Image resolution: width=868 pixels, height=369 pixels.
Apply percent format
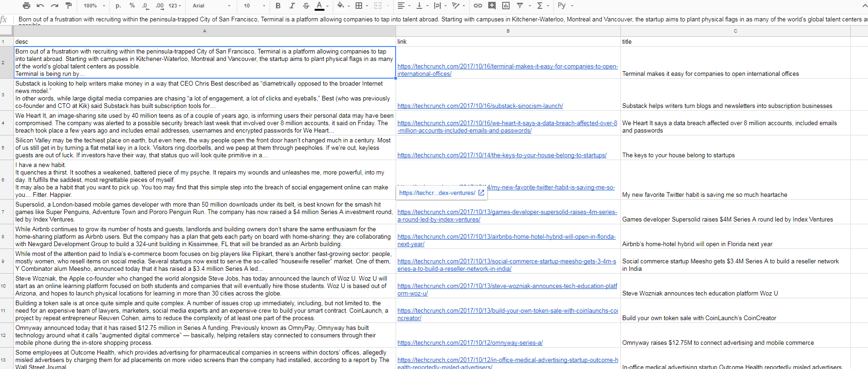[x=132, y=6]
